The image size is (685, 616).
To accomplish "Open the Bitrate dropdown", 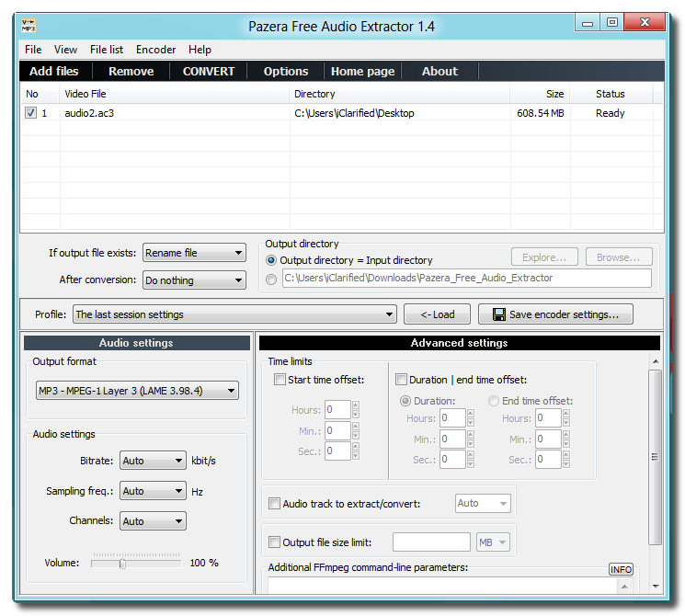I will [x=153, y=461].
